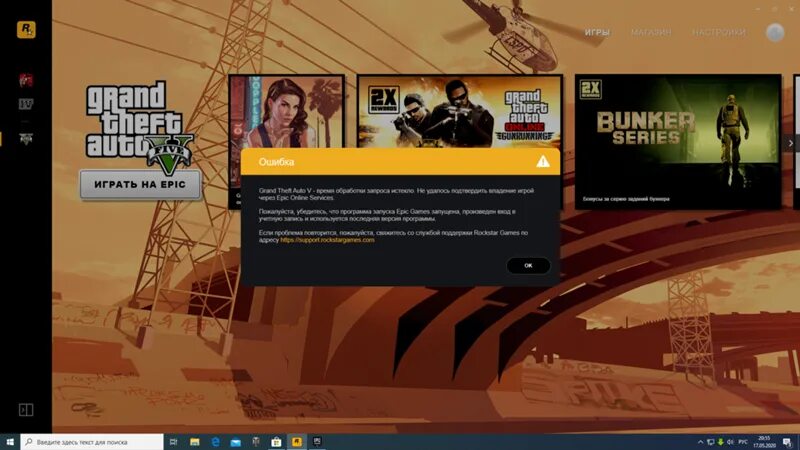Confirm the error dialog with OK
Viewport: 800px width, 450px height.
click(528, 265)
